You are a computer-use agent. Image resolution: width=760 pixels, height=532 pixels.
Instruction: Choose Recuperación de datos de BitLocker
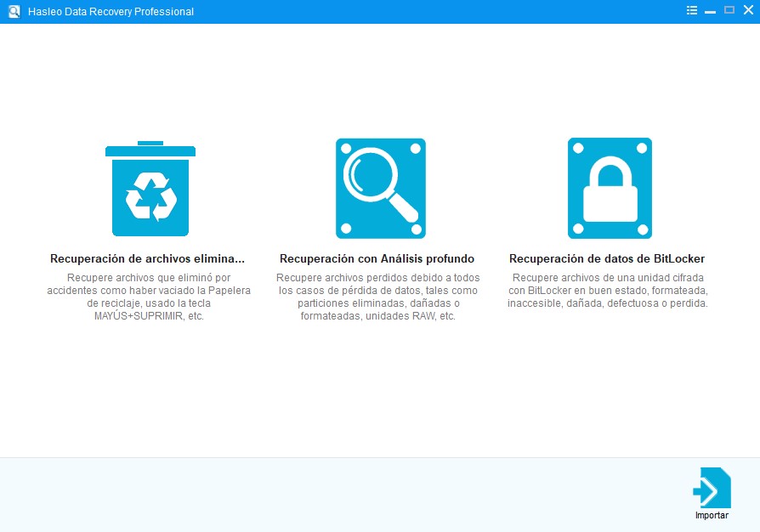609,258
